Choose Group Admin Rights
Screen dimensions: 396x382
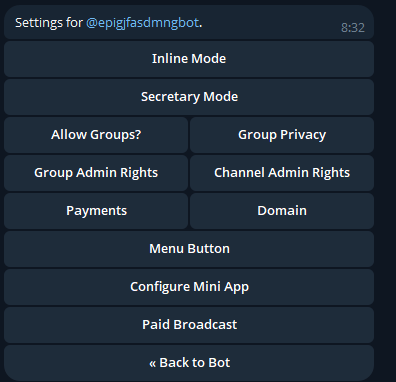96,173
